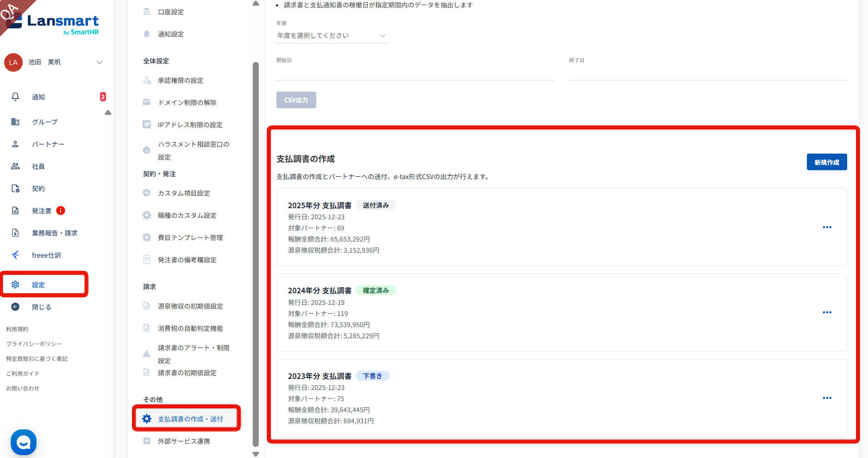868x458 pixels.
Task: Click the 職種のカスタム設定 gear icon
Action: [x=147, y=215]
